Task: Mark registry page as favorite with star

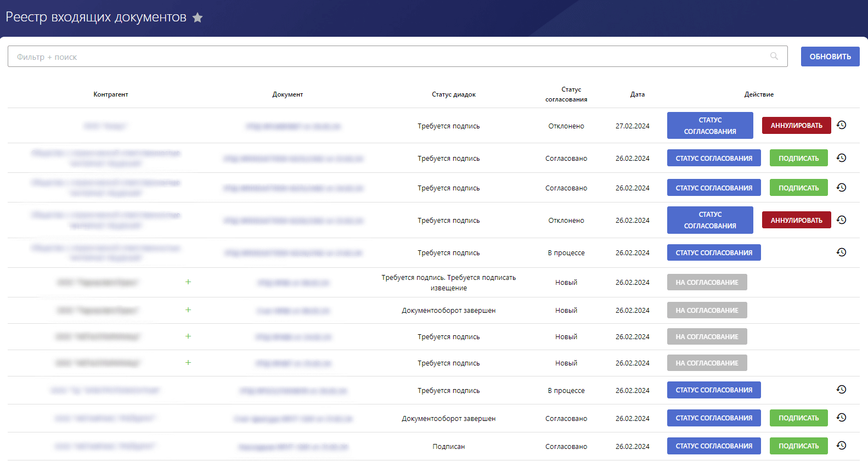Action: click(x=198, y=18)
